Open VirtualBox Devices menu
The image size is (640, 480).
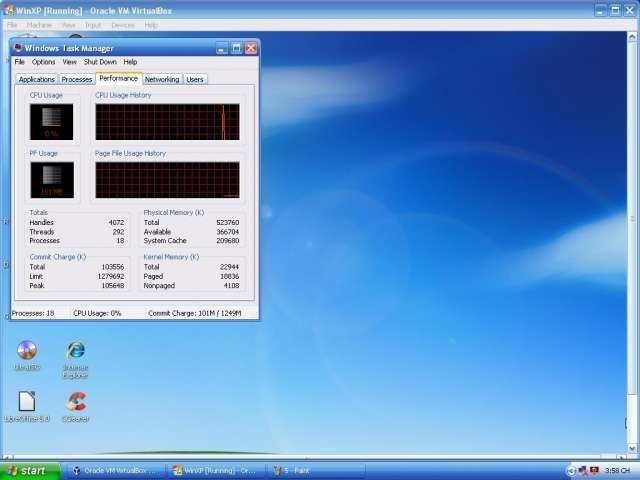pyautogui.click(x=122, y=25)
